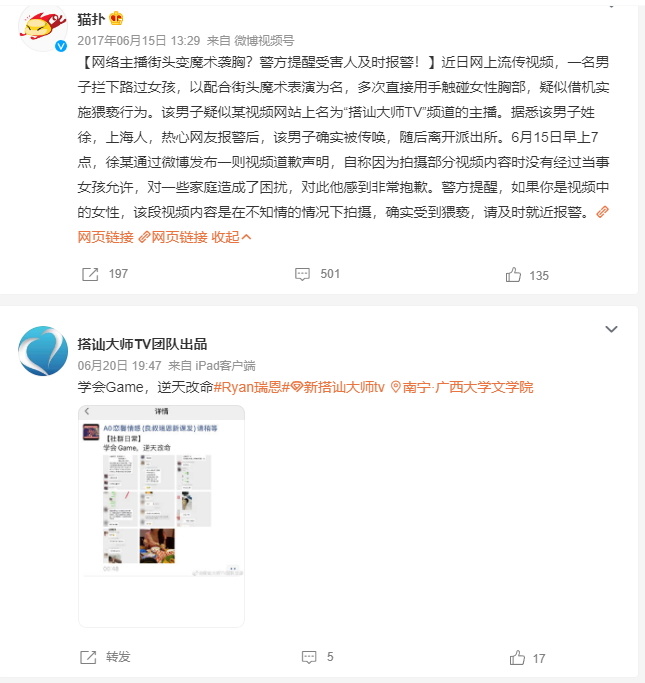The width and height of the screenshot is (645, 683).
Task: Open the second 网页链接 link
Action: [x=173, y=237]
